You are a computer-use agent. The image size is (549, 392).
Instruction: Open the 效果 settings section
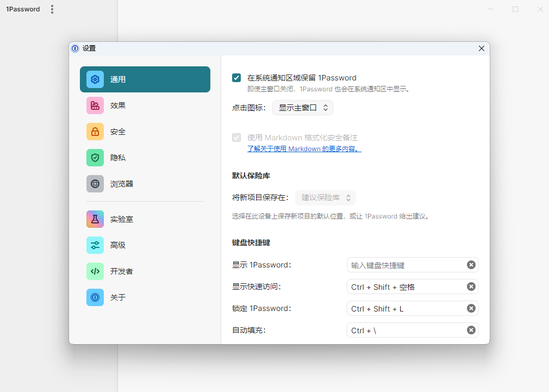click(145, 105)
